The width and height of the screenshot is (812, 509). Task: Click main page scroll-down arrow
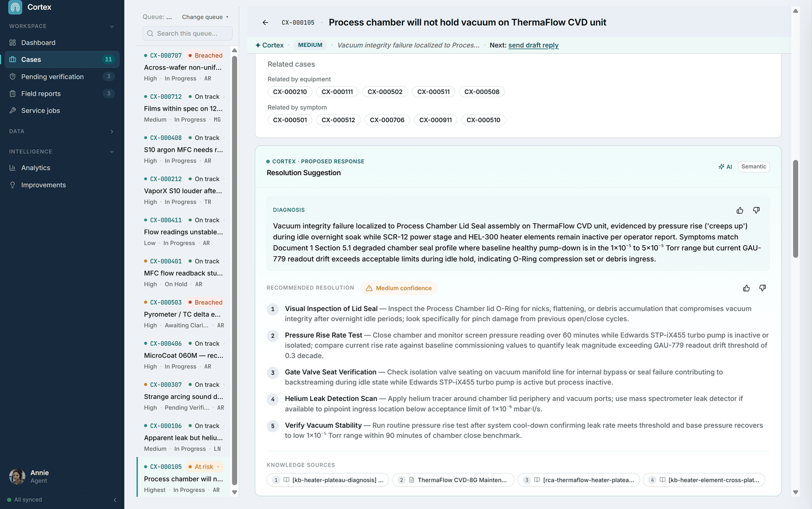tap(795, 492)
